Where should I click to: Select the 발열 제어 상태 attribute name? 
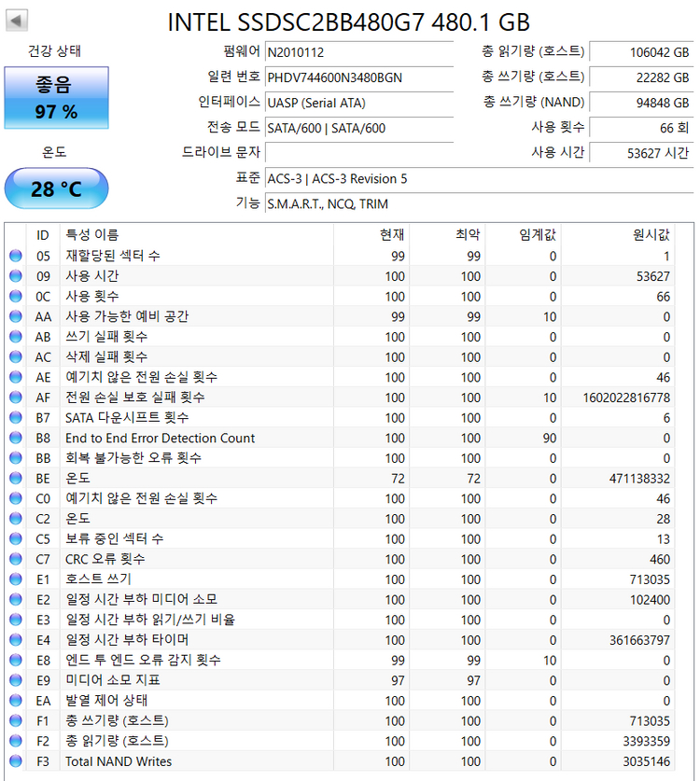pos(106,701)
